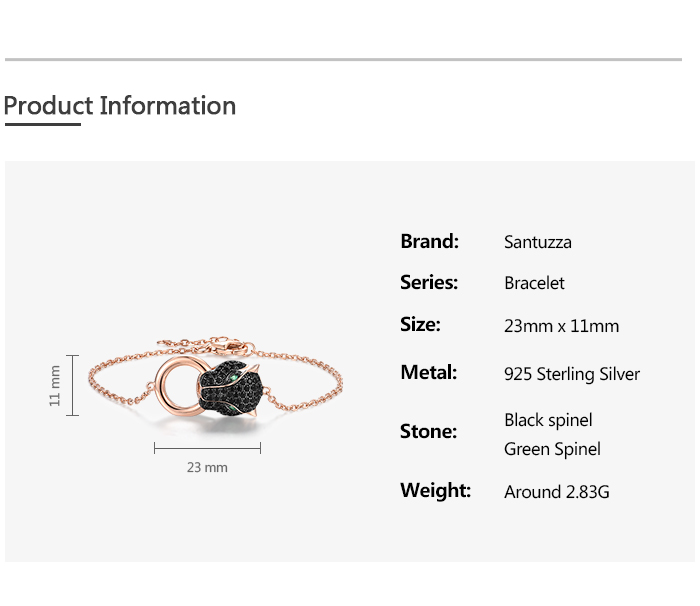Click the Santuzza brand name
Screen dimensions: 700x606
tap(538, 242)
